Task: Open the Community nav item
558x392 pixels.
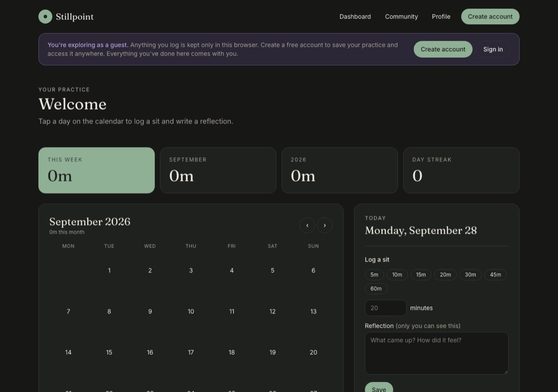Action: [401, 16]
